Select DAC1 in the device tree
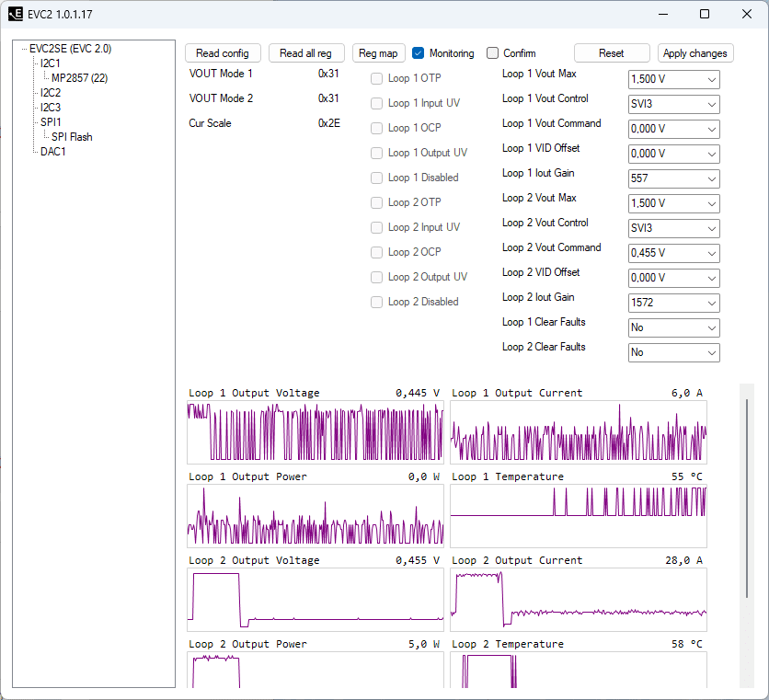The height and width of the screenshot is (700, 769). 53,152
